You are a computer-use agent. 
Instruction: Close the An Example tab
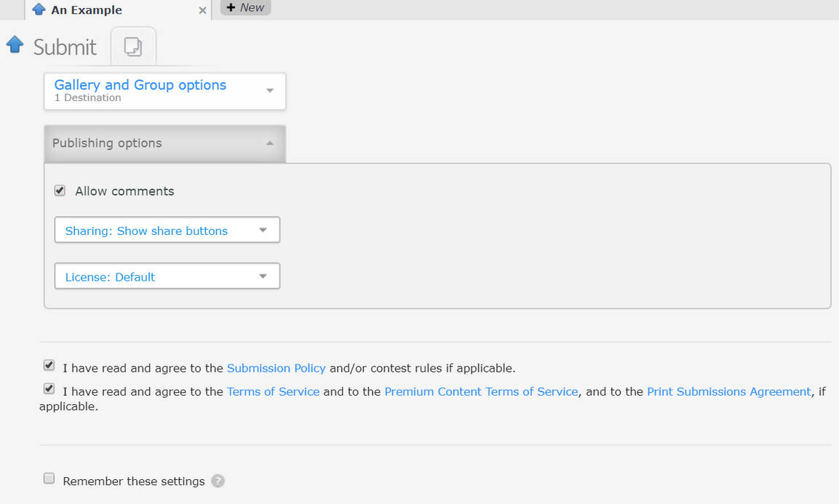pos(202,10)
